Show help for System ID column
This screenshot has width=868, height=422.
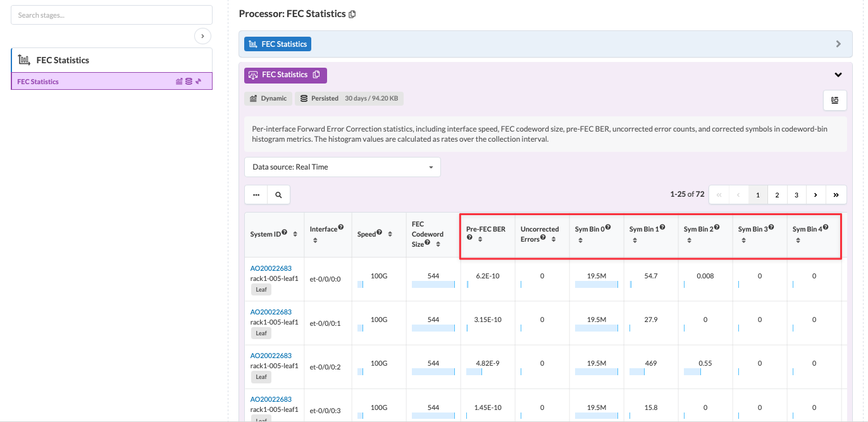tap(285, 233)
